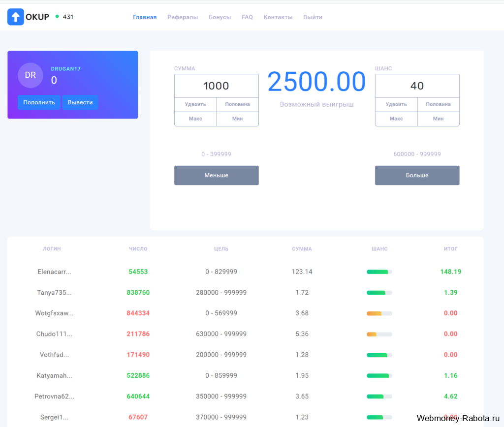Click Мин under the Шанс field

[x=439, y=119]
